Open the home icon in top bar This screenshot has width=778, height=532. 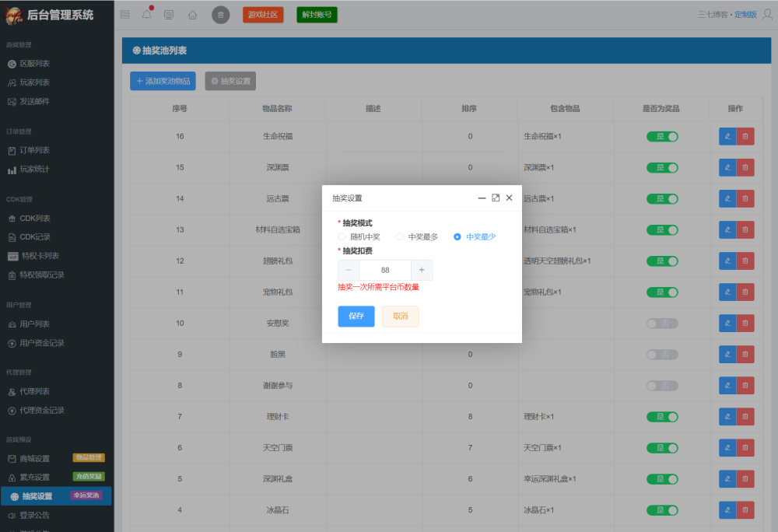192,15
